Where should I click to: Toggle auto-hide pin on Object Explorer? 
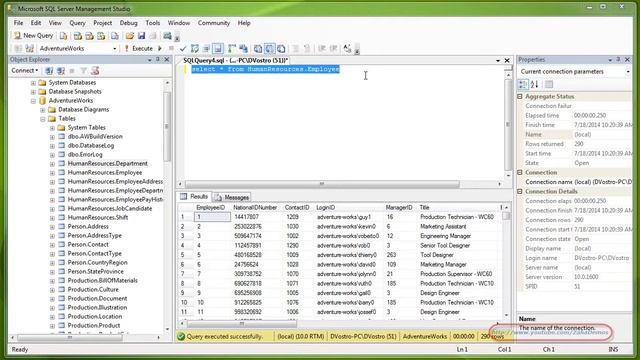(158, 60)
